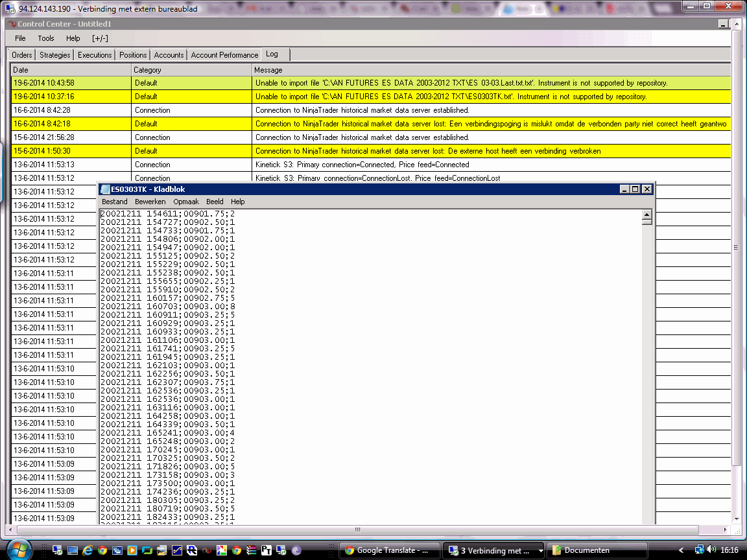Select log row dated 19-6-2014 10:43:58
The height and width of the screenshot is (560, 747).
point(371,83)
